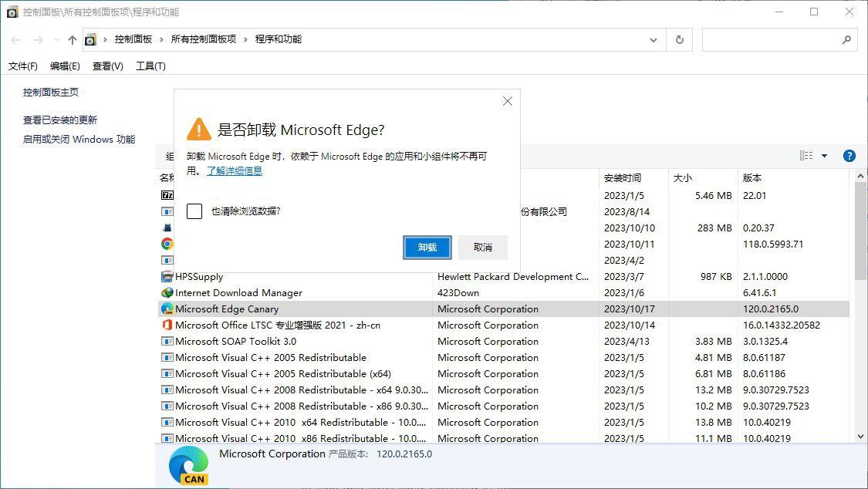Open the 了解详细信息 link

tap(235, 171)
